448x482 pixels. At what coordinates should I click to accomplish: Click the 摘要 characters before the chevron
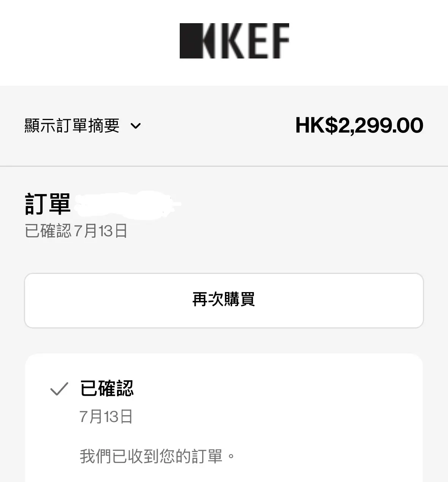(x=104, y=126)
